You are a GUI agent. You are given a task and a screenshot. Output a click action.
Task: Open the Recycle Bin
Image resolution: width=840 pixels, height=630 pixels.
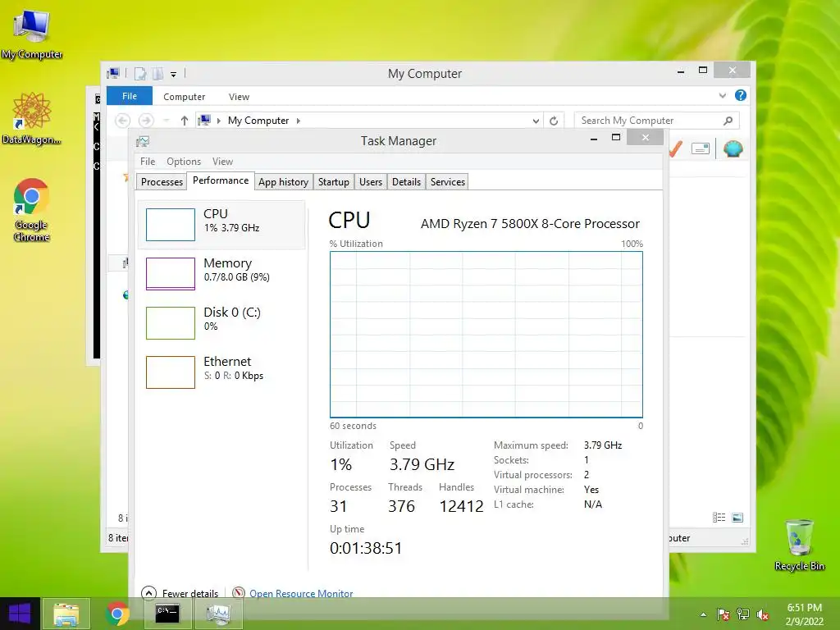(x=799, y=545)
